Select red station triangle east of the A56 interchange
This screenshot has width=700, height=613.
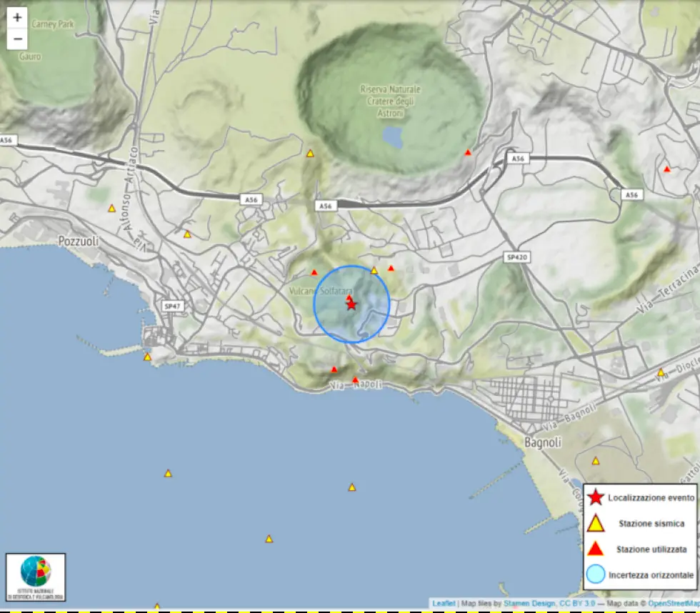point(667,169)
